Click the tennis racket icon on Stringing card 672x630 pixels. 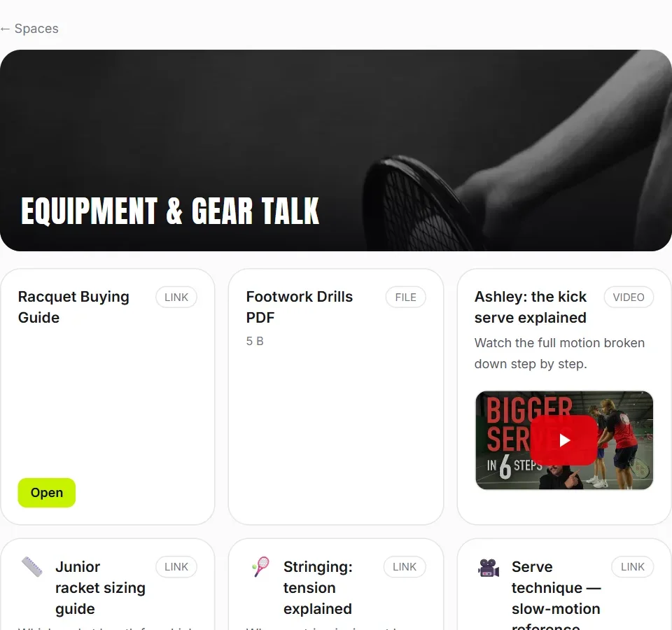pyautogui.click(x=260, y=566)
